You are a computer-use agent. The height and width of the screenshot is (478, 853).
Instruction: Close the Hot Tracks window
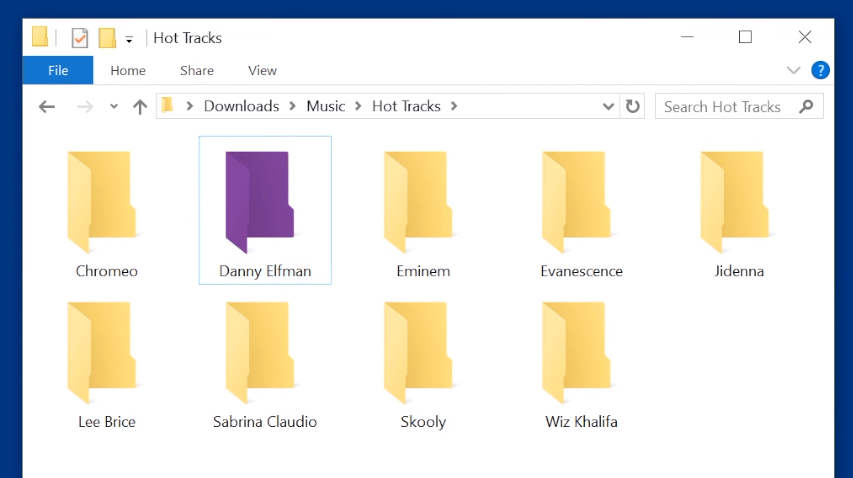click(805, 37)
